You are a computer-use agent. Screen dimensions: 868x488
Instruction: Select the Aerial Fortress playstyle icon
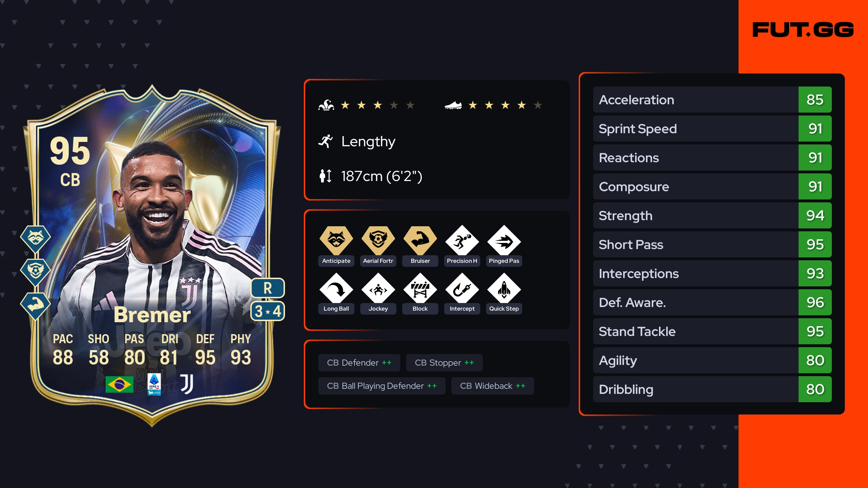(x=378, y=240)
